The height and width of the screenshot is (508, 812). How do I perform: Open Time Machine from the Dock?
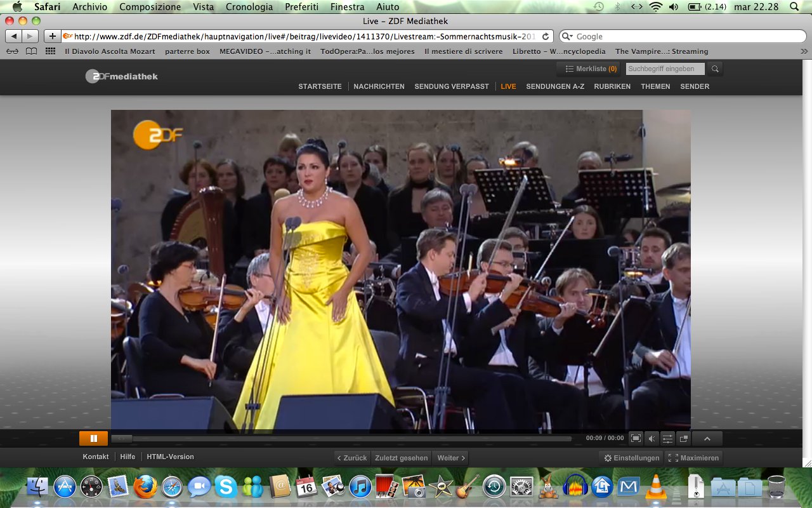[x=494, y=487]
